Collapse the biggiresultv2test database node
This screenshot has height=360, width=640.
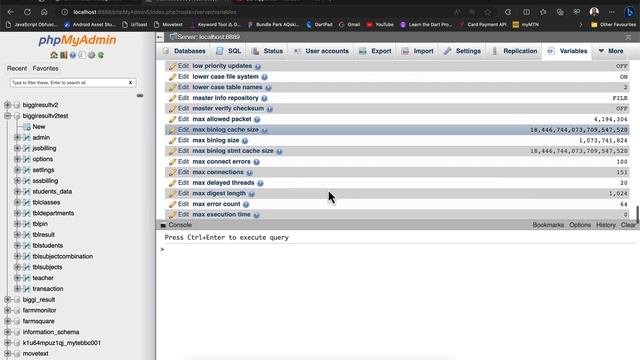point(7,116)
